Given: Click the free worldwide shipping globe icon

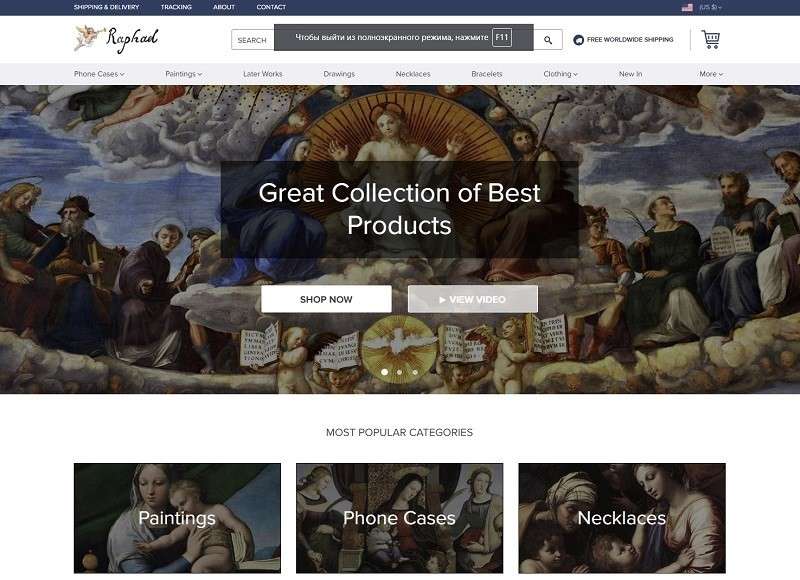Looking at the screenshot, I should pyautogui.click(x=578, y=40).
